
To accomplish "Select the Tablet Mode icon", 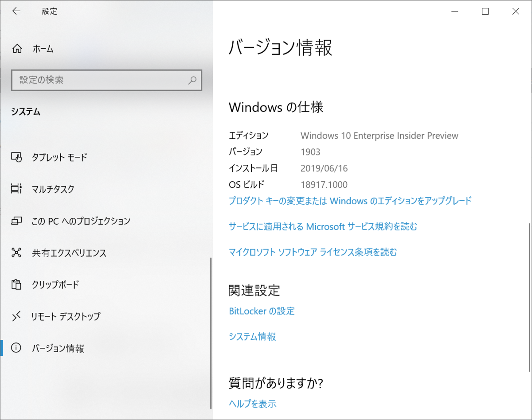I will (x=16, y=157).
